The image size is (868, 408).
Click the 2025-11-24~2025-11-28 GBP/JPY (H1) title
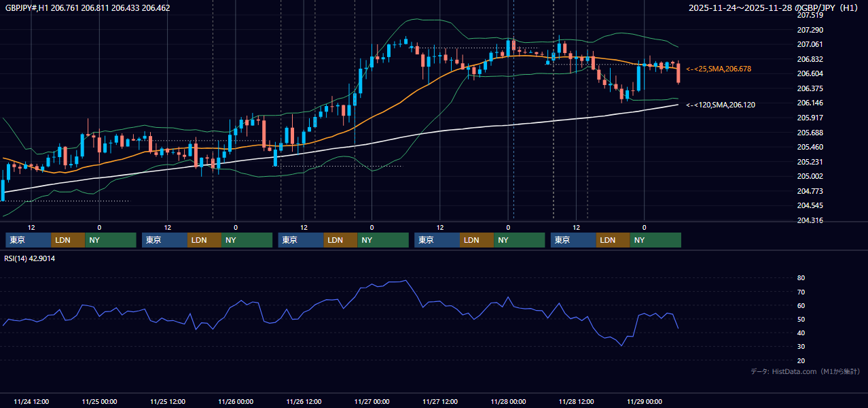click(775, 8)
